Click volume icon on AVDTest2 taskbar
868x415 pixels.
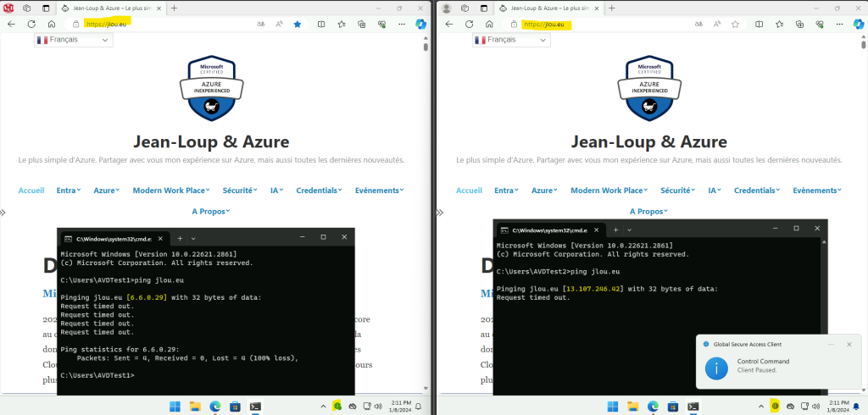coord(815,407)
